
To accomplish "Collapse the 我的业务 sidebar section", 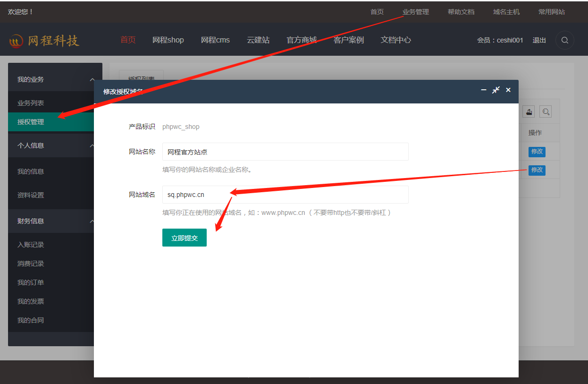I will pyautogui.click(x=92, y=80).
